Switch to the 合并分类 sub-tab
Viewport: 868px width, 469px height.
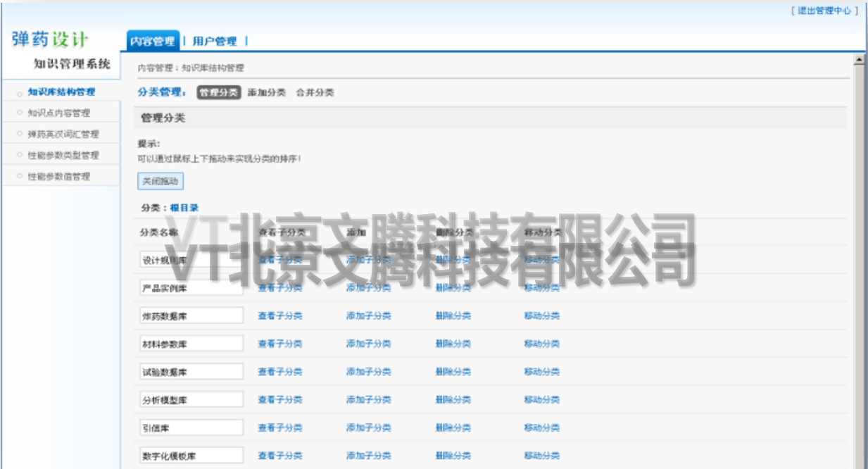315,92
